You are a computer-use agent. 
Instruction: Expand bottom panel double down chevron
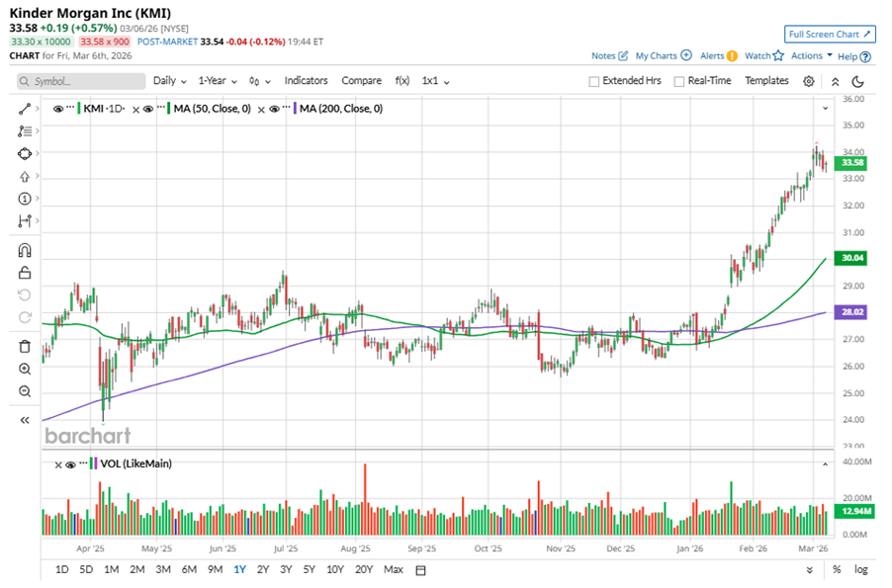click(x=810, y=570)
